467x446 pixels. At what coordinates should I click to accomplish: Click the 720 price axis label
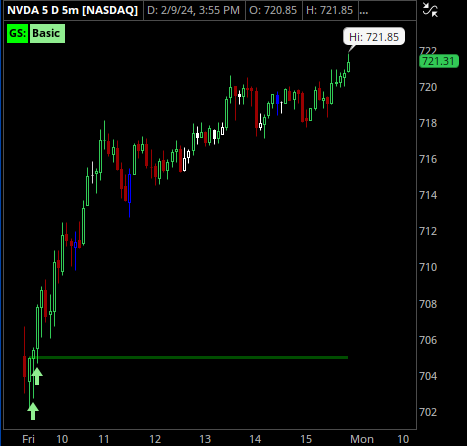click(428, 87)
